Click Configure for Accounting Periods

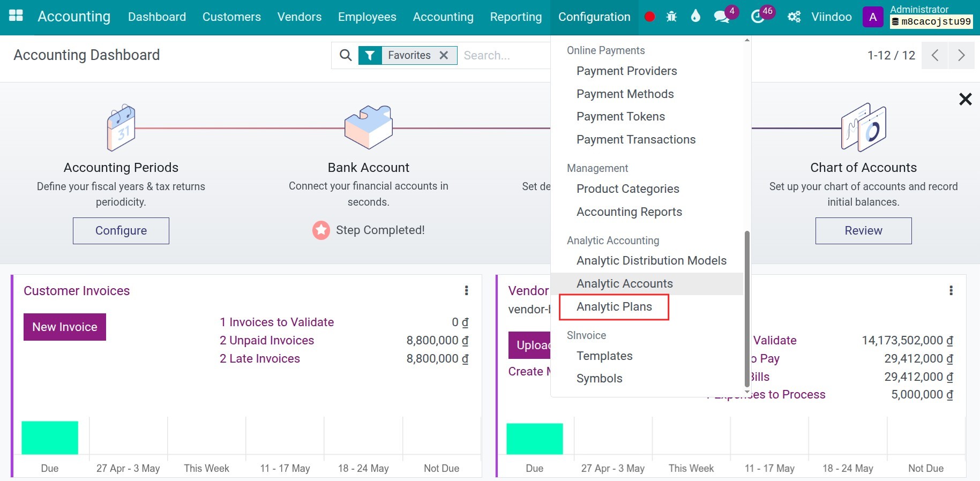121,230
